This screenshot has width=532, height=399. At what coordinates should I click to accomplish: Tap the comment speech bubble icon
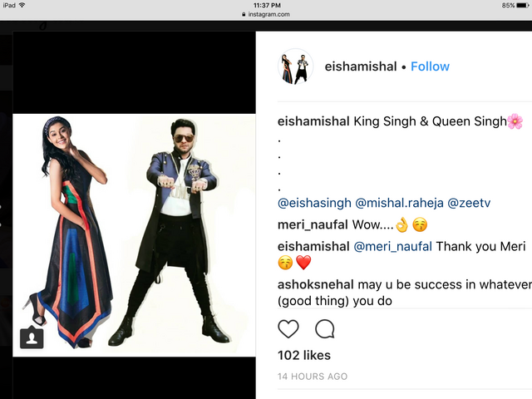[x=325, y=329]
